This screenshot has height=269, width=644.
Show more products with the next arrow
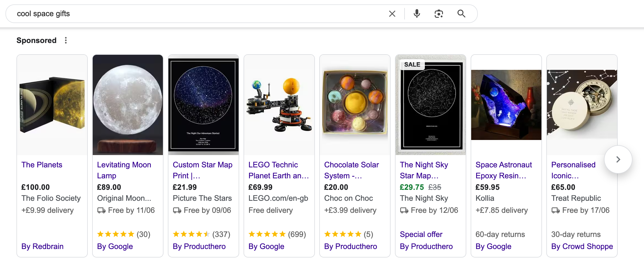[618, 159]
